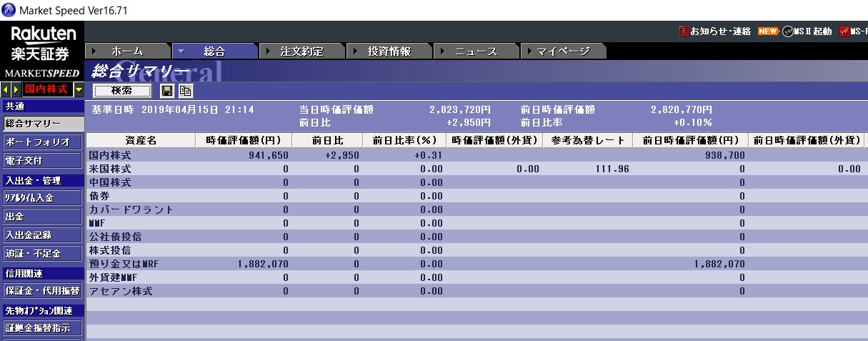Open the 国内株式 category dropdown arrow
The height and width of the screenshot is (341, 868).
pyautogui.click(x=78, y=89)
